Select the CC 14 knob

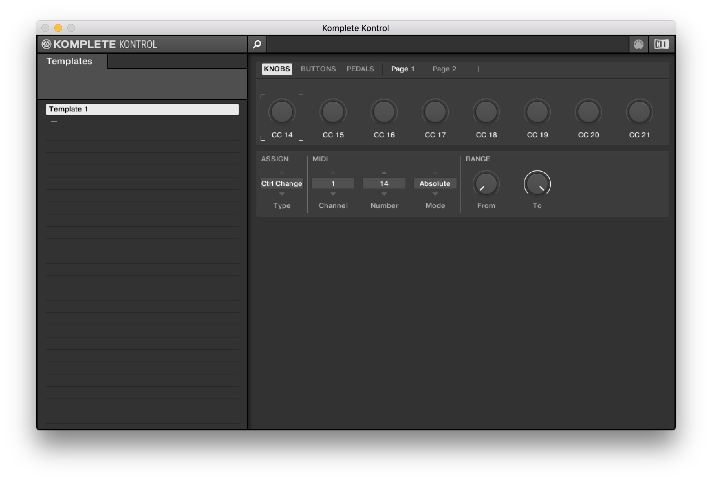(x=282, y=111)
